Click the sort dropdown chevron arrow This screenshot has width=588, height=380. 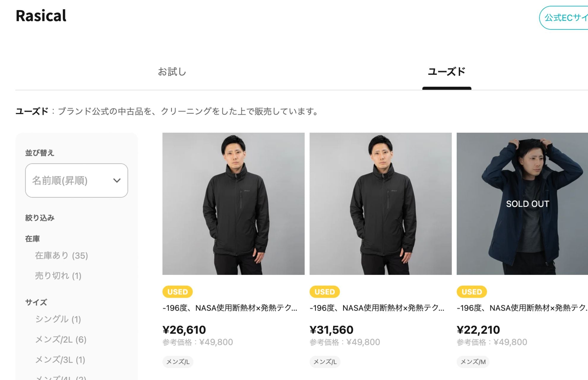click(x=117, y=180)
